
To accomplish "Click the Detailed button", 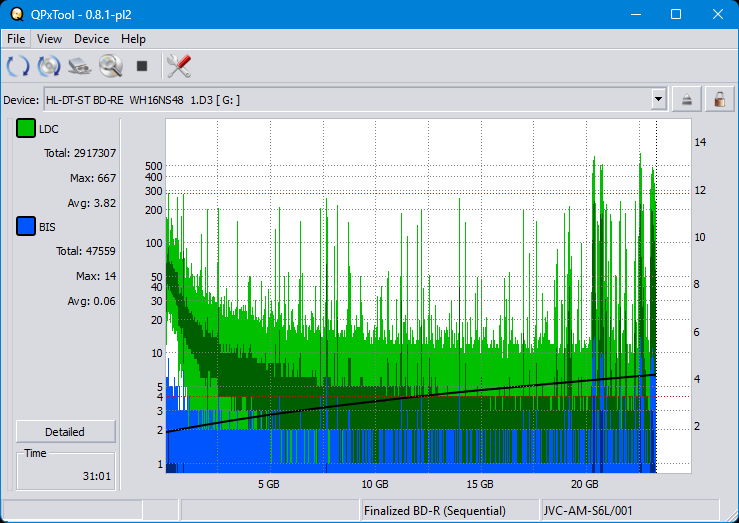I will 65,432.
